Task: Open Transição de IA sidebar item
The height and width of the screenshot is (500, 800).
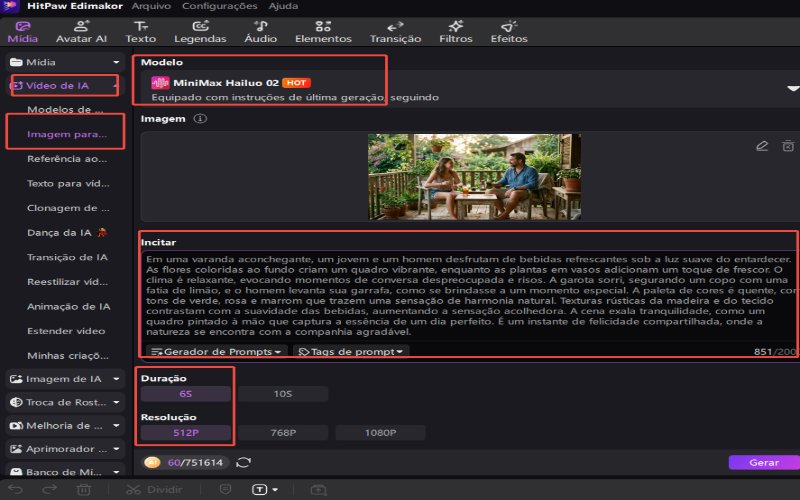Action: 67,257
